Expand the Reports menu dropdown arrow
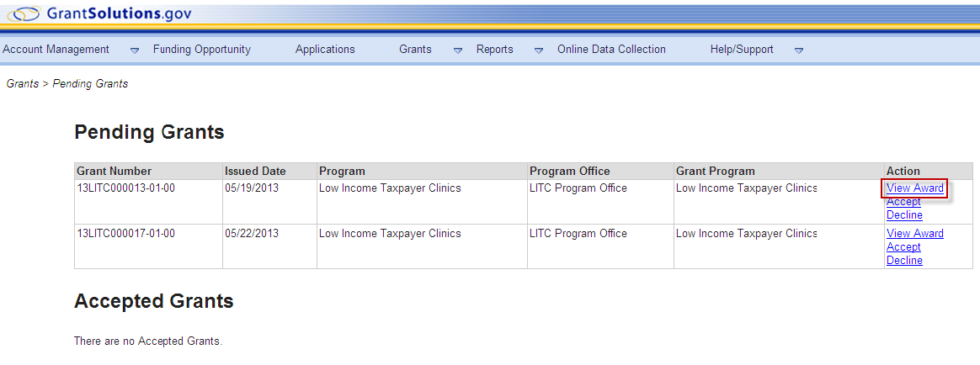The width and height of the screenshot is (980, 365). [539, 50]
